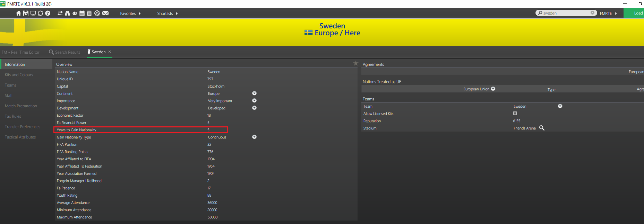
Task: Open Staff section in sidebar
Action: [9, 96]
